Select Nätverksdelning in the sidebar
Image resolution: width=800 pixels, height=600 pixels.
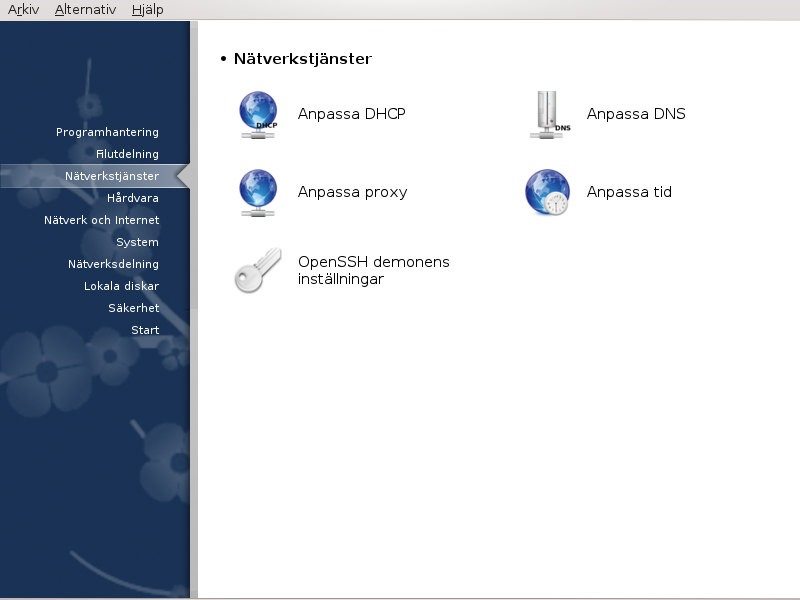(x=113, y=264)
